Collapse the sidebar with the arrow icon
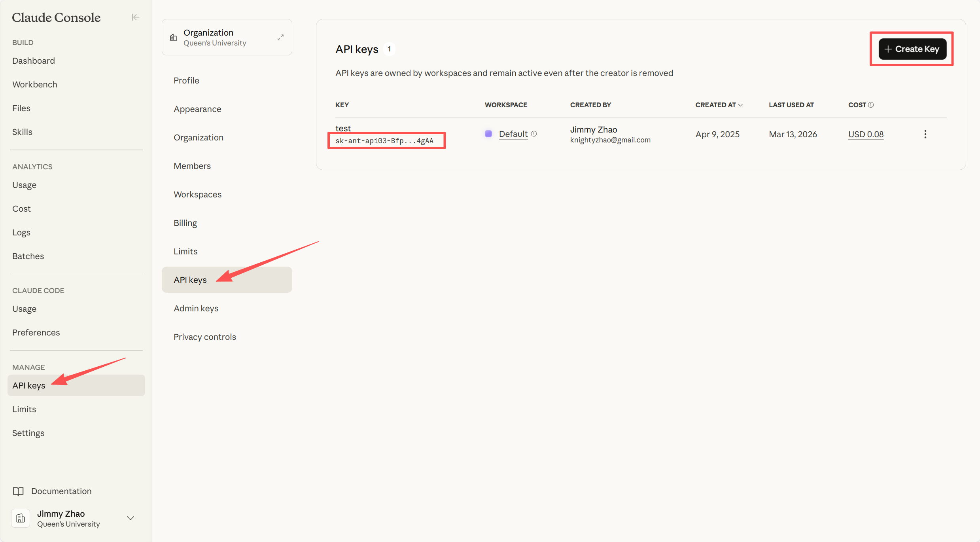The width and height of the screenshot is (980, 542). tap(135, 17)
